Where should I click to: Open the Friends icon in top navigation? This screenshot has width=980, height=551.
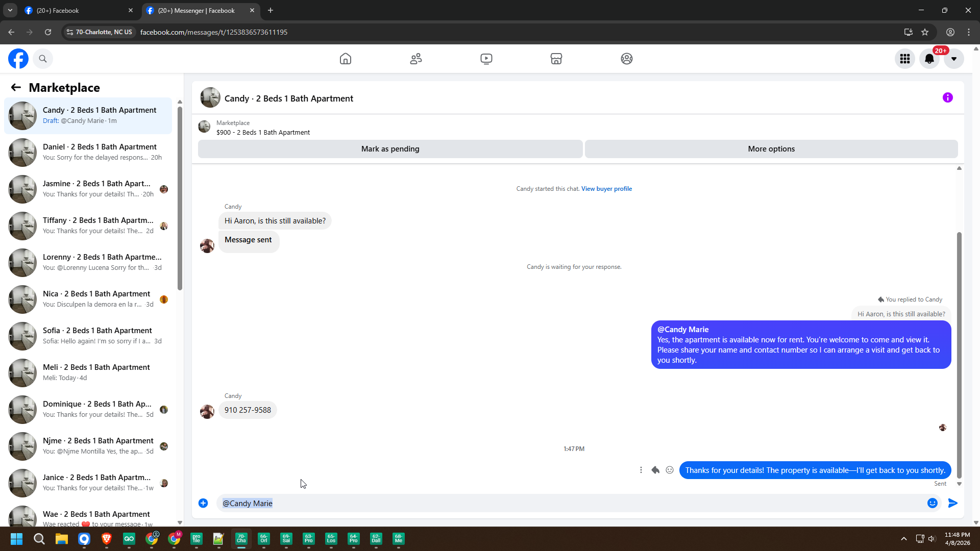416,59
